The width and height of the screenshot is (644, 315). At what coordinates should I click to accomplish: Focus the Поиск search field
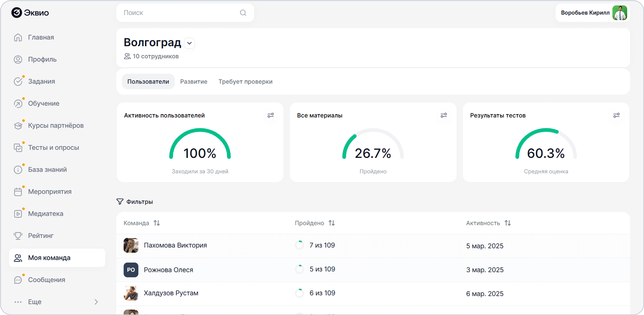tap(185, 13)
